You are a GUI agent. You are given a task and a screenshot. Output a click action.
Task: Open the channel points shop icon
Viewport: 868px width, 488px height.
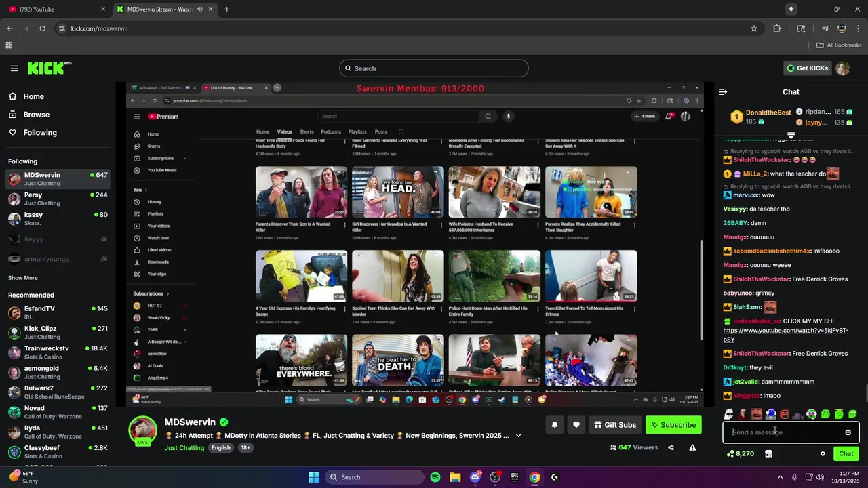[x=768, y=453]
